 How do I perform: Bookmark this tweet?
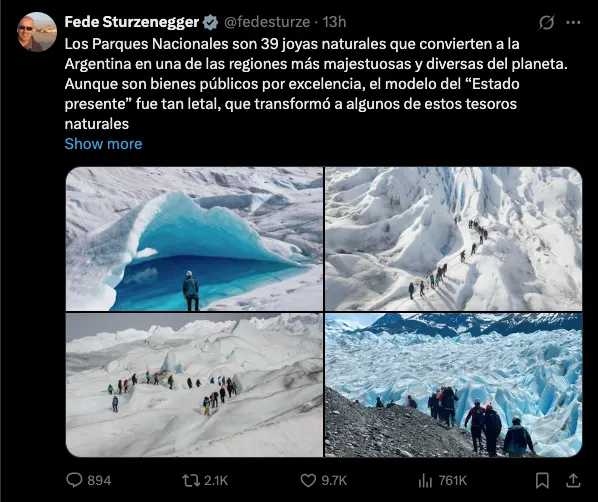[542, 481]
